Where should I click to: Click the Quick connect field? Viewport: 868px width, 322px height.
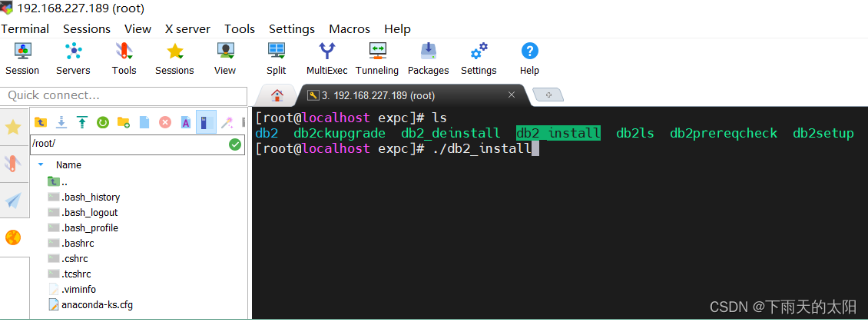click(124, 96)
